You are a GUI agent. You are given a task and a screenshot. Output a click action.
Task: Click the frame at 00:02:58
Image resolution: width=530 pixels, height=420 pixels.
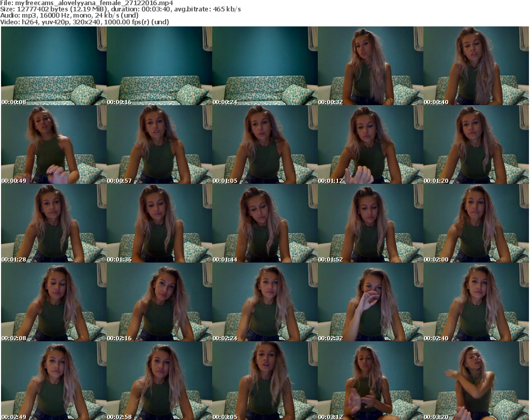(159, 381)
